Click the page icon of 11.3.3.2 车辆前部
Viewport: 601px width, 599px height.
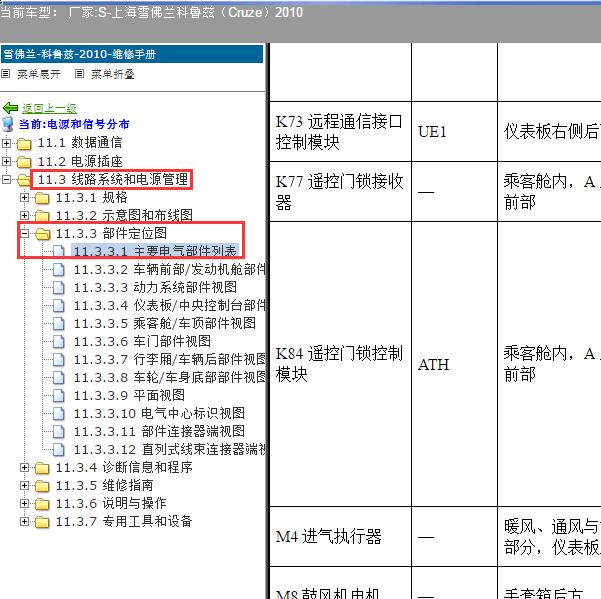59,269
